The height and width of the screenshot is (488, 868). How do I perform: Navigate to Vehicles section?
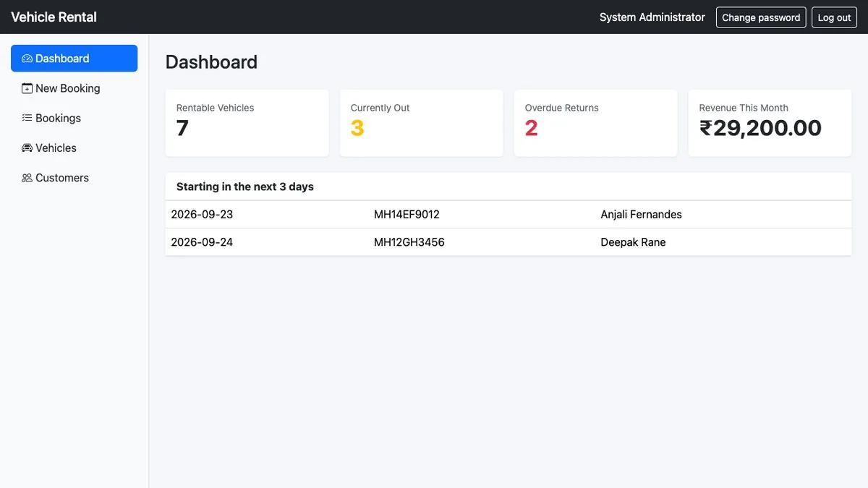coord(74,147)
